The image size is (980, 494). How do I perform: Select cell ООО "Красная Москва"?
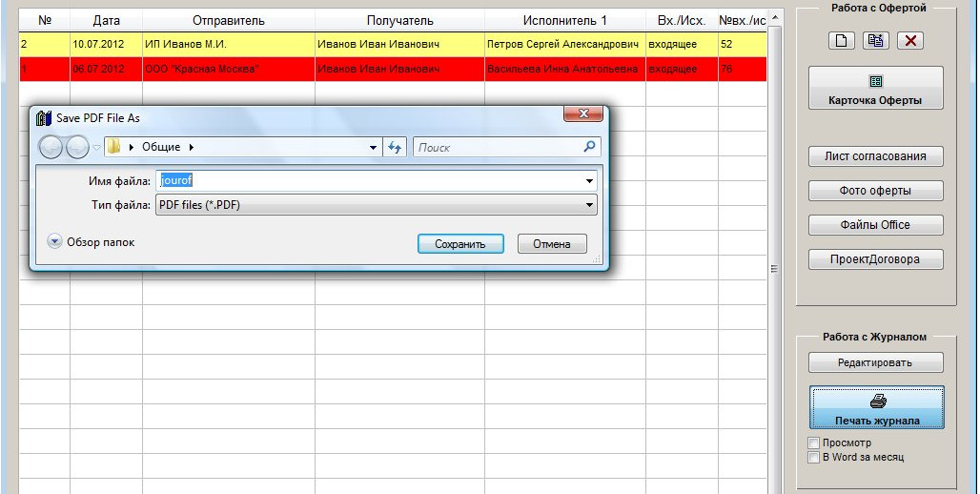[x=229, y=69]
